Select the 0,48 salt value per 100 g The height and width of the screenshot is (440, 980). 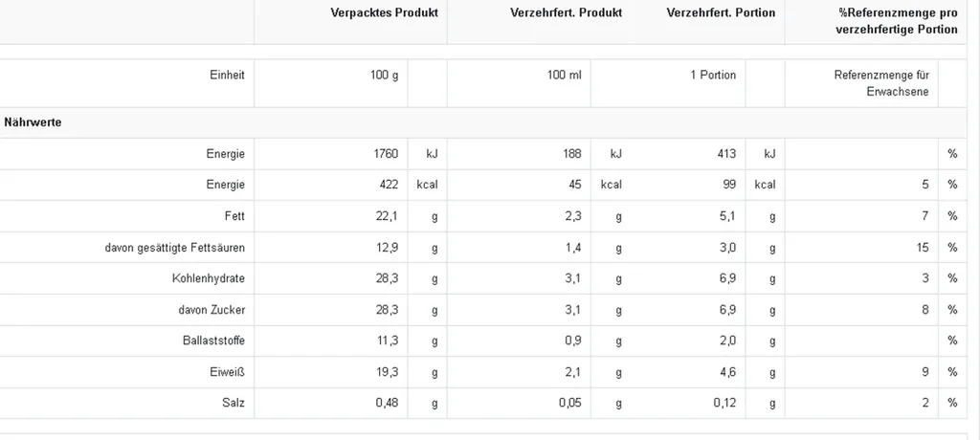[387, 403]
